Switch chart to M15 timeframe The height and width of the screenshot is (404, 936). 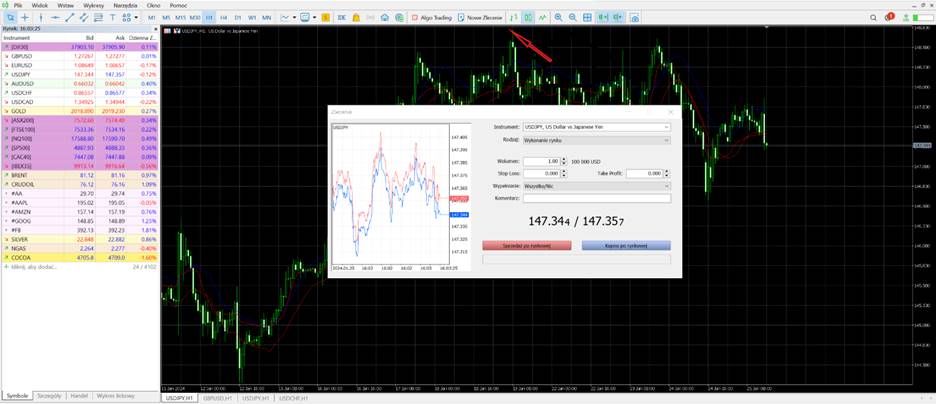tap(180, 17)
